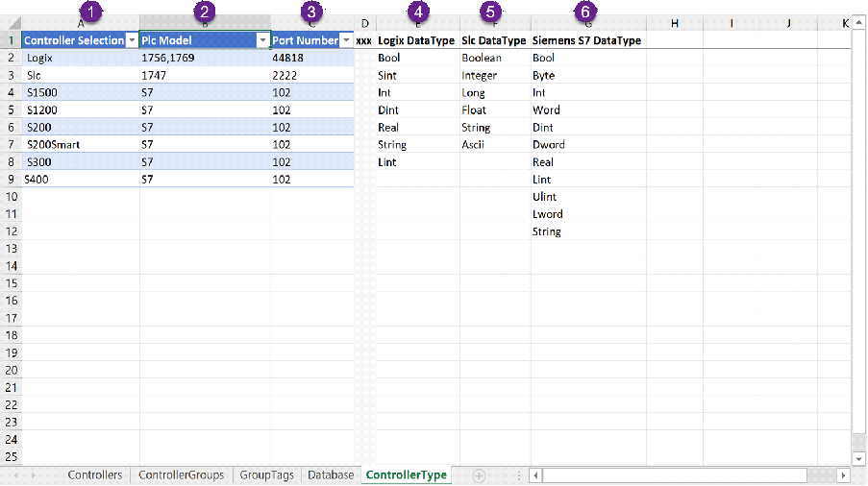This screenshot has height=486, width=868.
Task: Select the Slc DataType header cell
Action: (x=495, y=40)
